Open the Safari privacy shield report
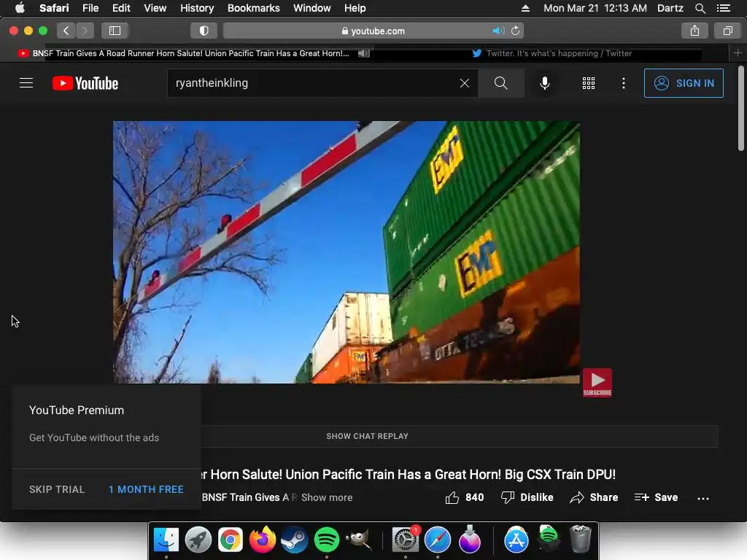The width and height of the screenshot is (747, 560). click(x=204, y=31)
